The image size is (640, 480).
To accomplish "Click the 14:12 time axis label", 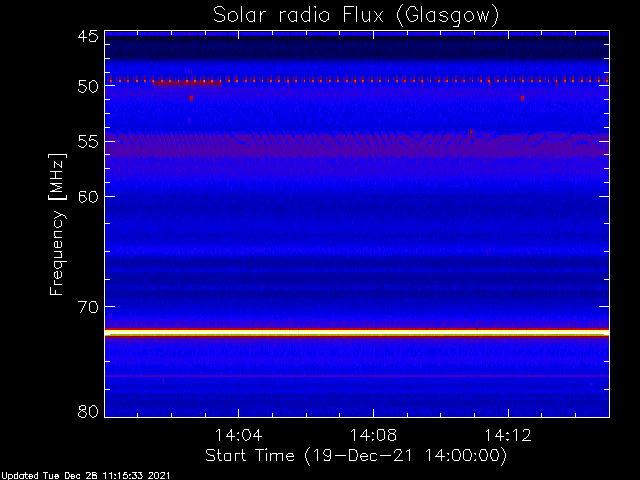I will tap(508, 435).
